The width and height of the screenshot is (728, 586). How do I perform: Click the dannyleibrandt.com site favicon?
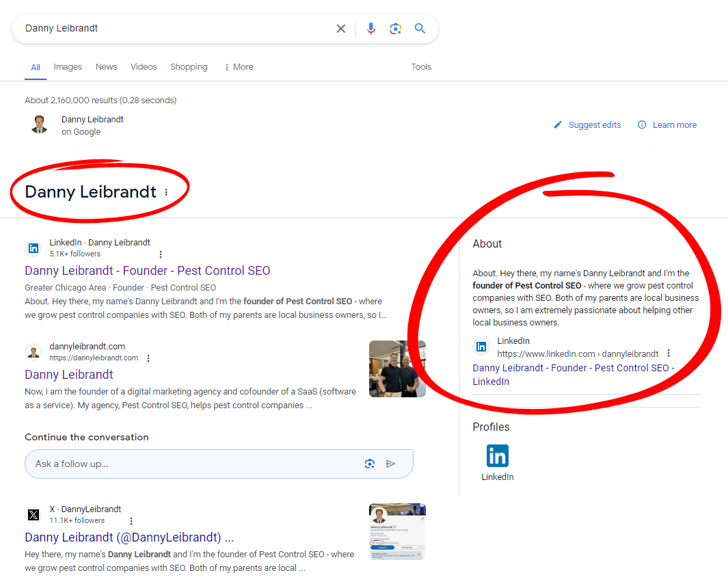[x=33, y=352]
